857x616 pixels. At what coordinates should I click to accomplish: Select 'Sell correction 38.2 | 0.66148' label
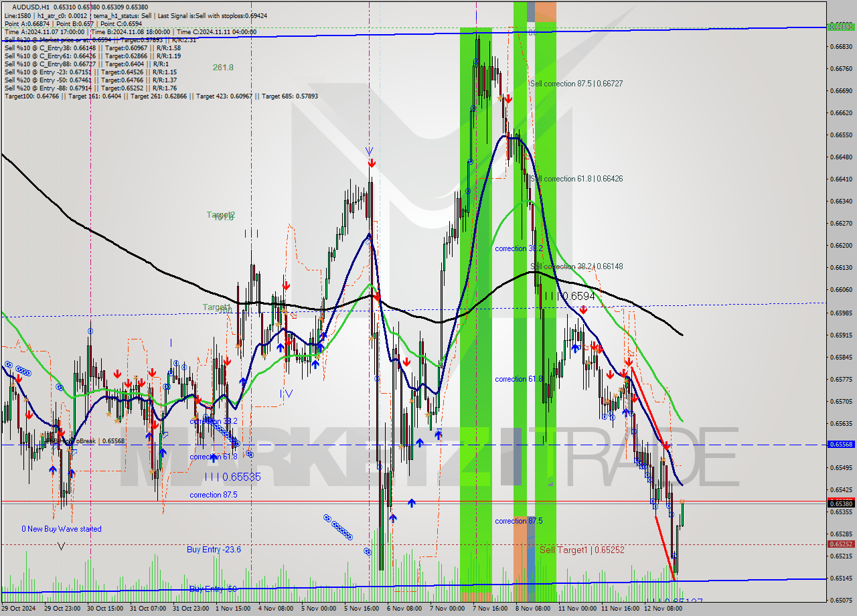576,266
